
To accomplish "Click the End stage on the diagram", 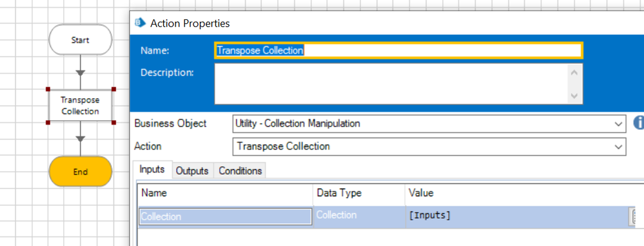I will point(80,172).
